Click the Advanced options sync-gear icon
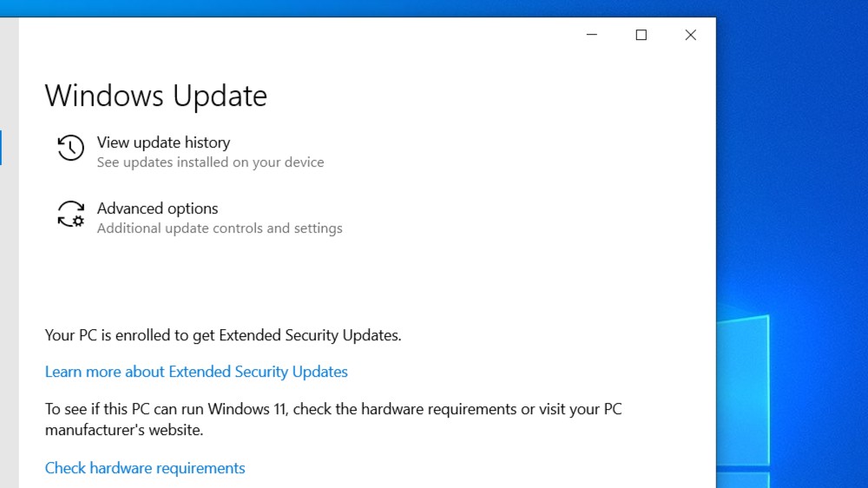 coord(71,214)
